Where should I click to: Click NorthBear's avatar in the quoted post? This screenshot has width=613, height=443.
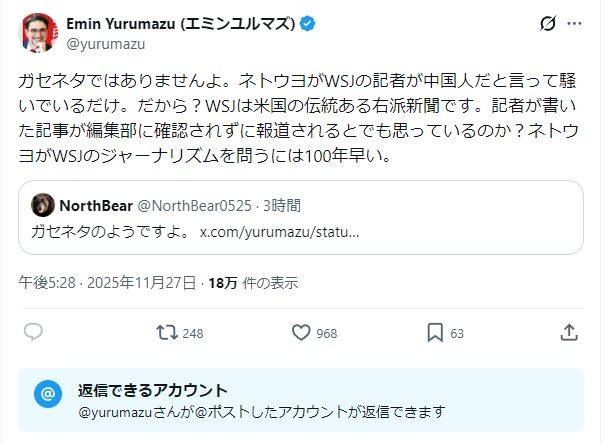tap(42, 206)
